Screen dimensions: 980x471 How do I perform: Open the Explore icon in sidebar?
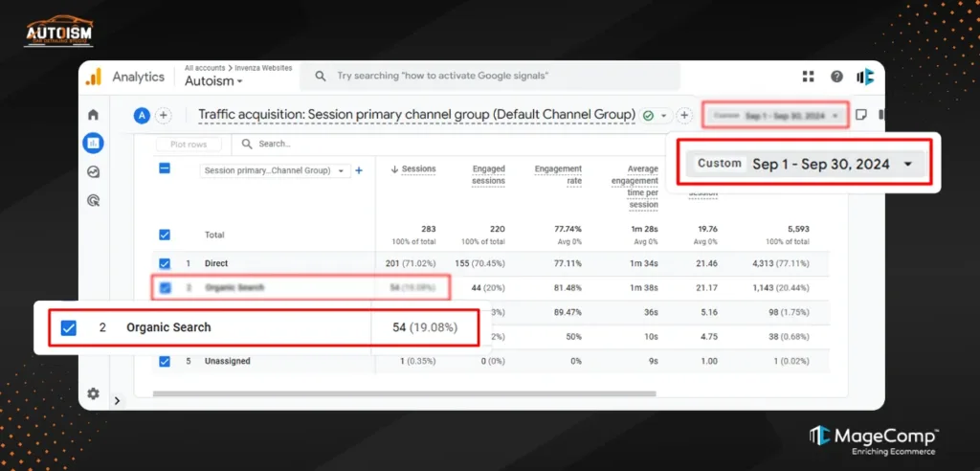(x=93, y=172)
